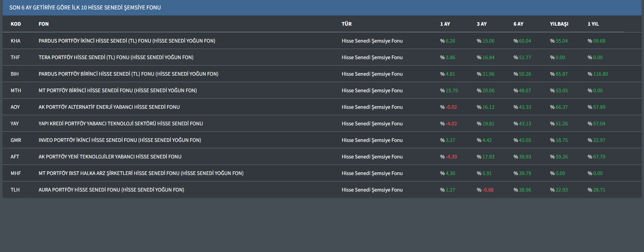644x252 pixels.
Task: Select Yapı Kredi Yabancı Teknoloji fund
Action: (121, 124)
